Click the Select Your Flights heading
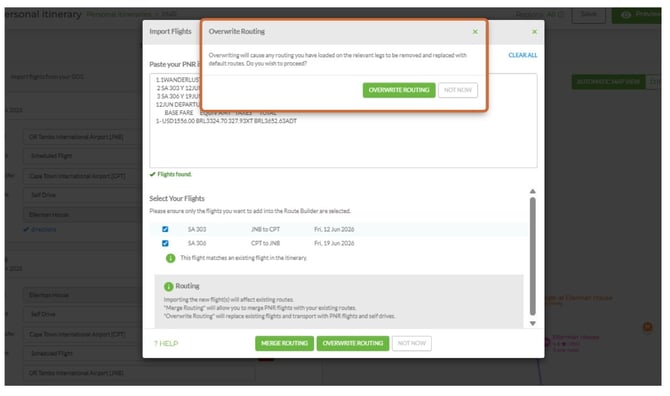This screenshot has height=396, width=670. coord(177,199)
